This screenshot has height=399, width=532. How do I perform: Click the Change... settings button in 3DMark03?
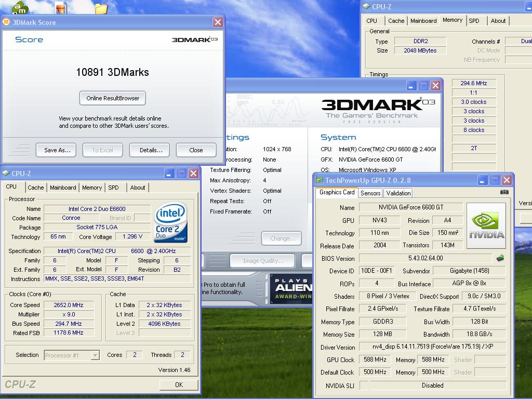(x=281, y=238)
